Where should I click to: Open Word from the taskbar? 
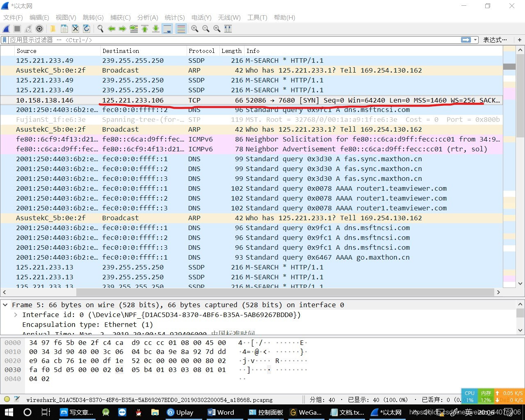(x=221, y=412)
